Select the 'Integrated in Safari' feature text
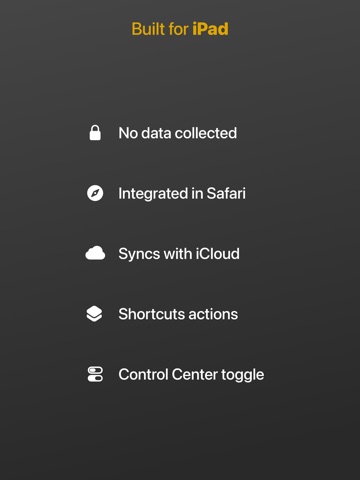This screenshot has width=360, height=480. click(182, 194)
